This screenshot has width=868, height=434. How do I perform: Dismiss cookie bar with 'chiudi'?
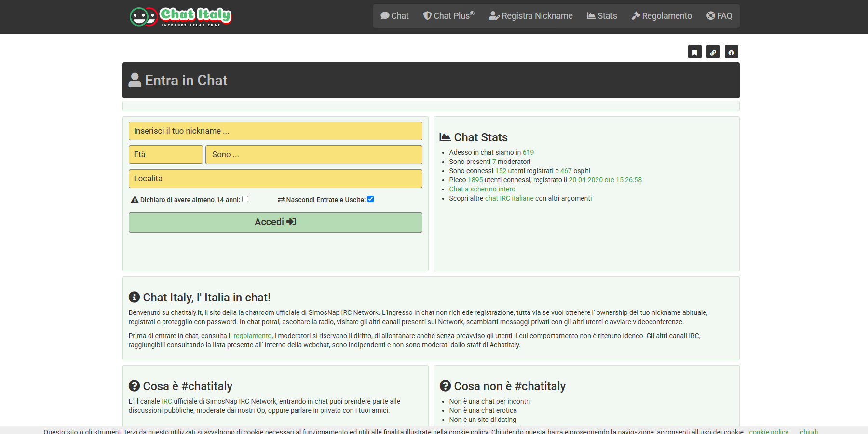tap(809, 431)
